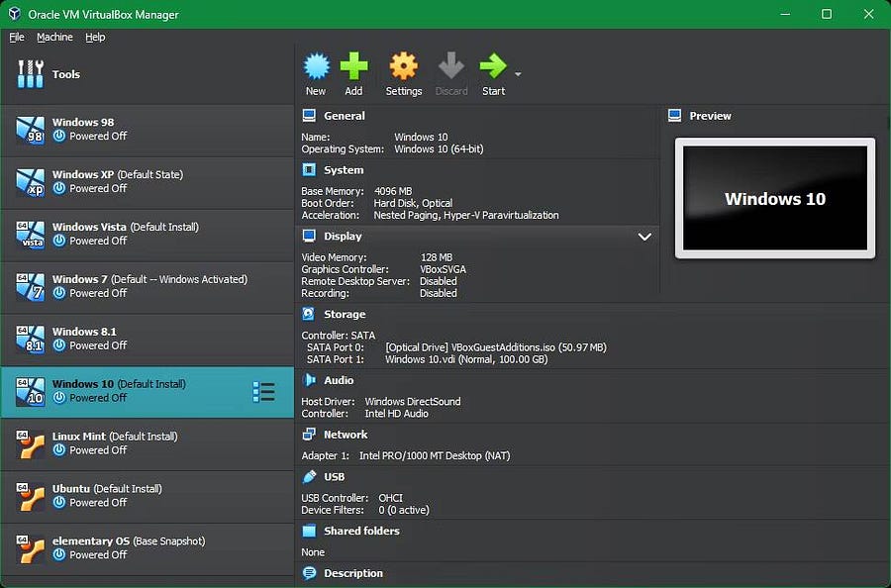This screenshot has height=588, width=891.
Task: Click the General section header
Action: point(344,116)
